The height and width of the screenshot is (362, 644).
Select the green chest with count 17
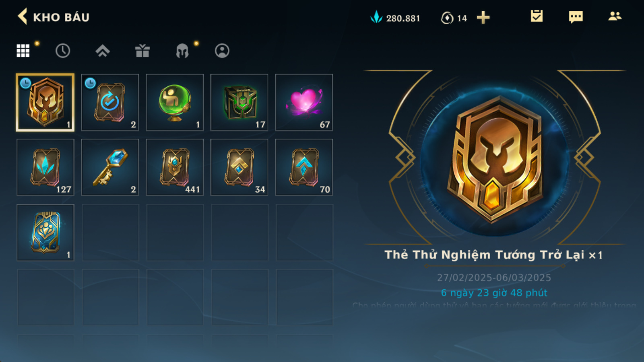point(239,103)
